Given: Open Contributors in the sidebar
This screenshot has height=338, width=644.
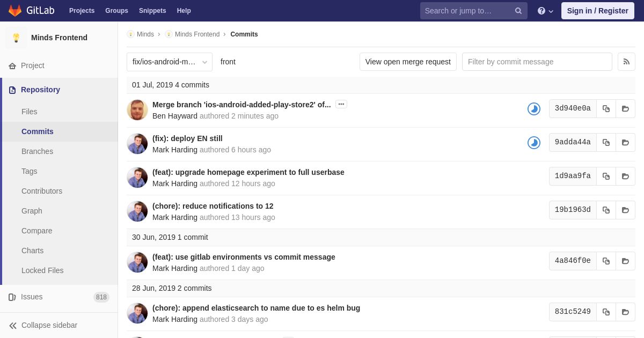Looking at the screenshot, I should [42, 191].
